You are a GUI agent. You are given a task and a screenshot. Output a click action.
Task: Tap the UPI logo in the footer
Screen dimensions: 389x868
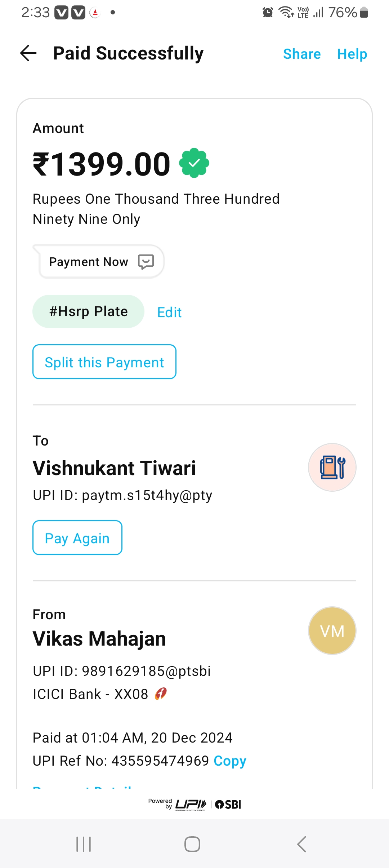click(x=191, y=804)
